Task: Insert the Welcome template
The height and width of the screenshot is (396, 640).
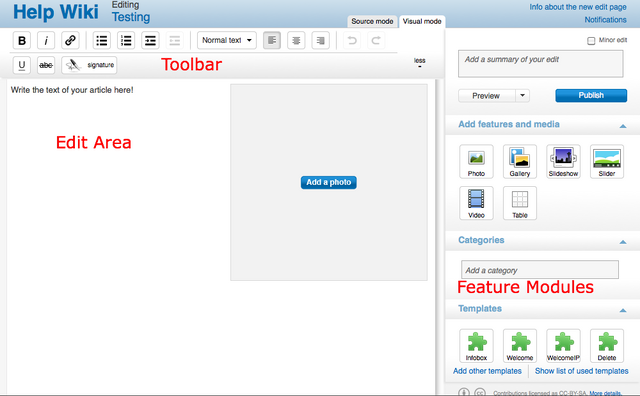Action: coord(520,346)
